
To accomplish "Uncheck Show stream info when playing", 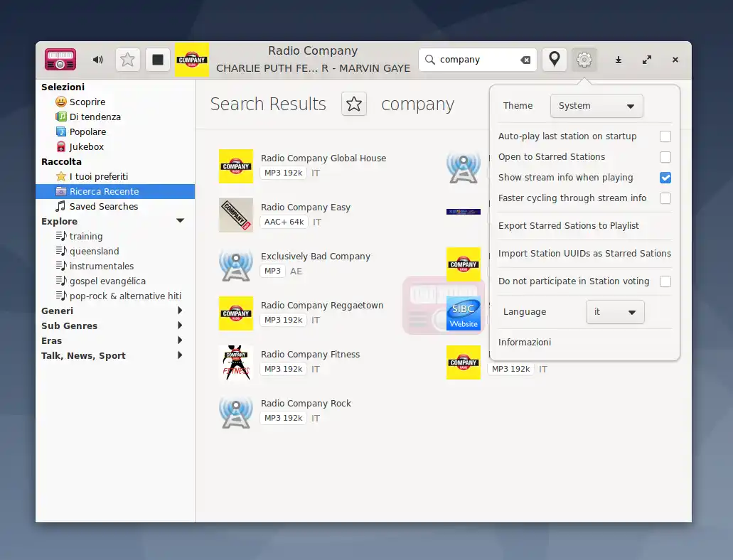I will click(665, 178).
